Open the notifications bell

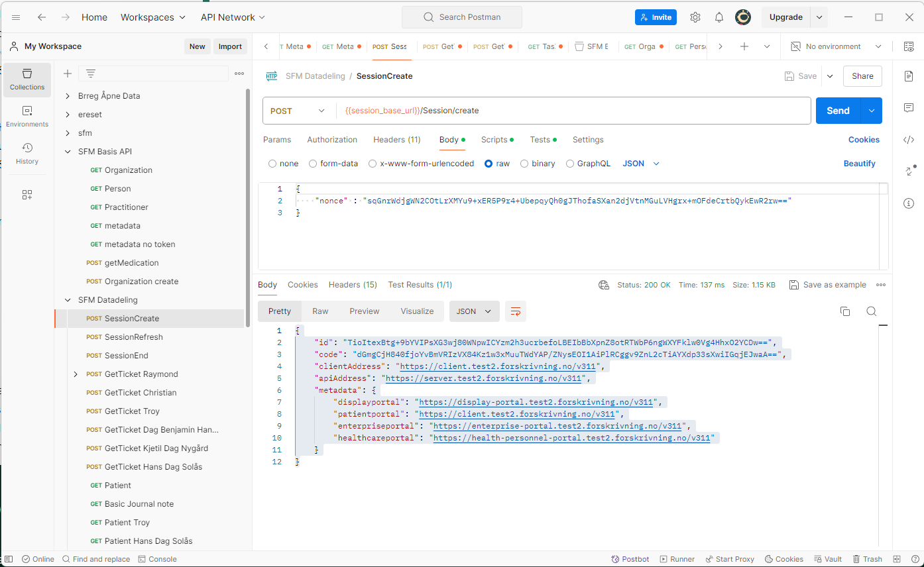[719, 17]
